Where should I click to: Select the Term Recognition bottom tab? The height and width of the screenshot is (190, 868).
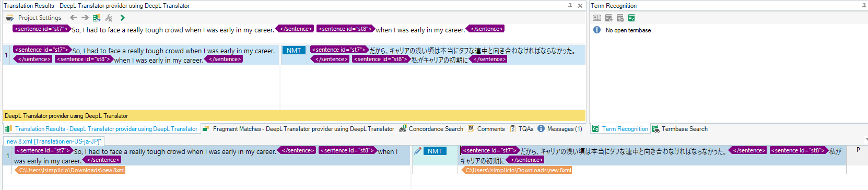pyautogui.click(x=620, y=129)
